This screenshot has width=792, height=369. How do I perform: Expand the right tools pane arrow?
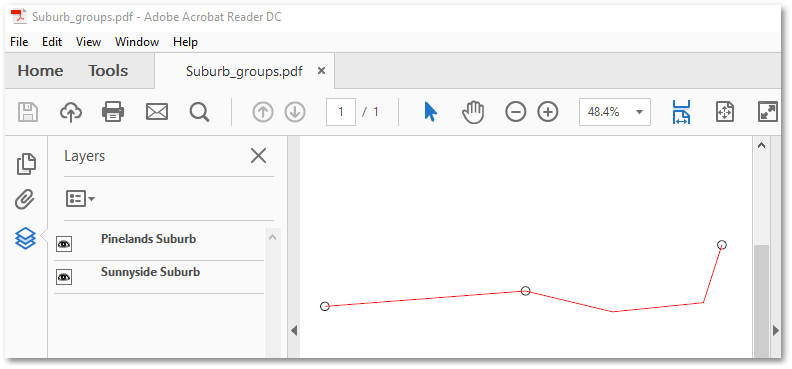tap(777, 331)
